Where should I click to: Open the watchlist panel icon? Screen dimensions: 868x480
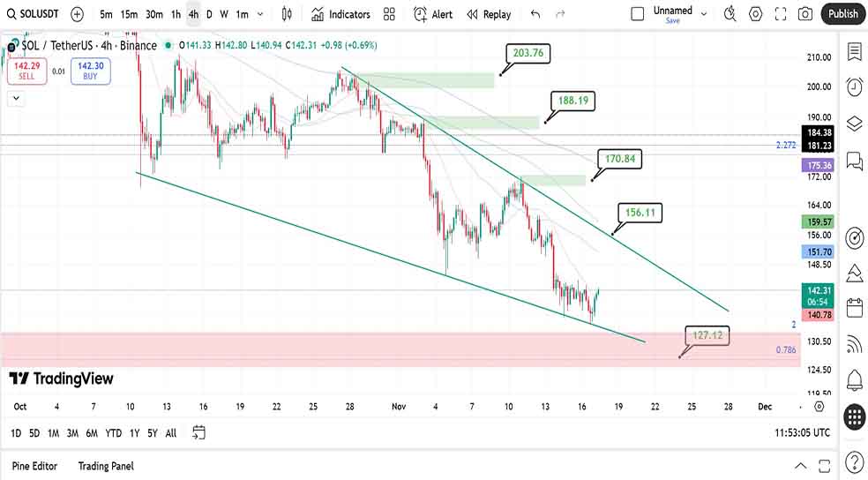(854, 51)
